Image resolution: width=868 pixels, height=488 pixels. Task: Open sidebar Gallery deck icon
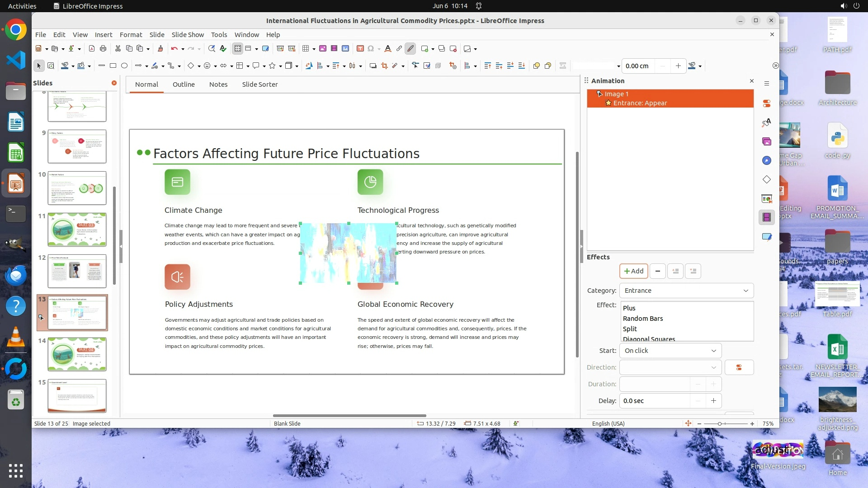pos(767,142)
